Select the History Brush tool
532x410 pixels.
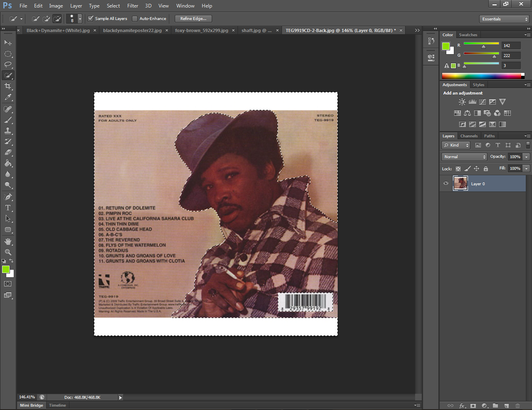pyautogui.click(x=8, y=142)
